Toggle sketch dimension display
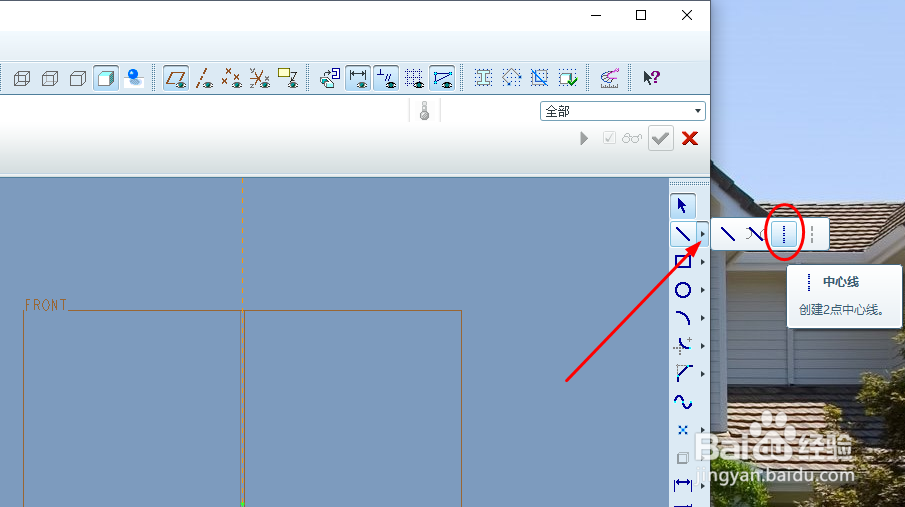The width and height of the screenshot is (905, 507). pos(358,78)
